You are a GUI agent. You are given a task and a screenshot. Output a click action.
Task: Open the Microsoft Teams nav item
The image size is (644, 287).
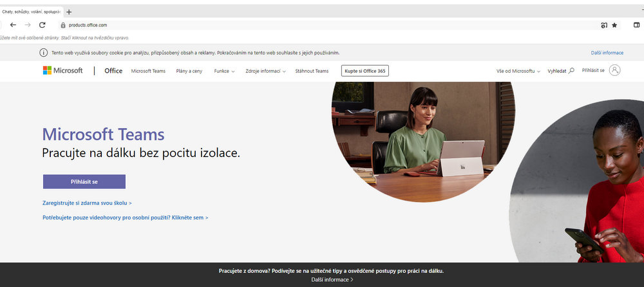[148, 71]
